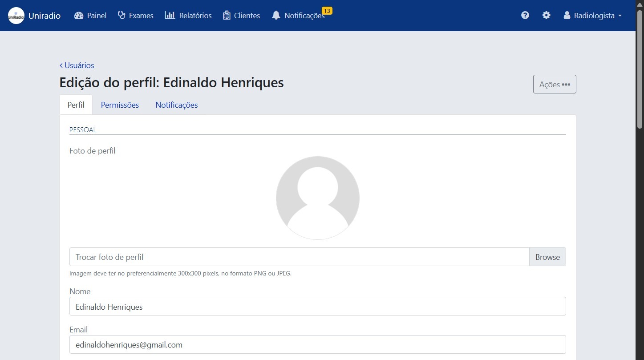Switch to the Permissões tab

(x=120, y=105)
